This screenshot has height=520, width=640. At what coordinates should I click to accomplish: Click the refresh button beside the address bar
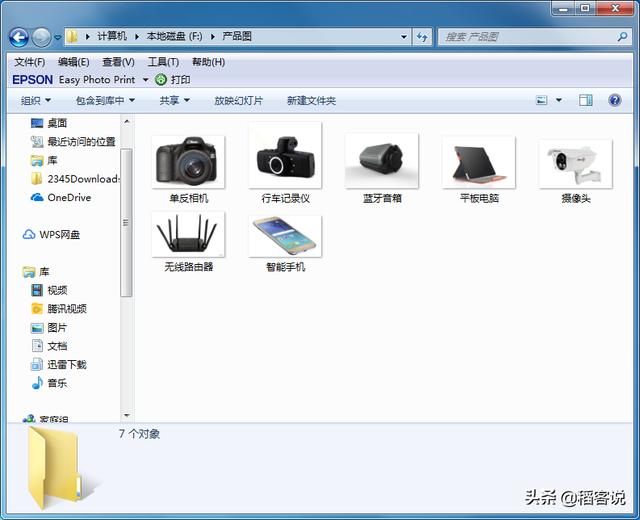[x=422, y=37]
